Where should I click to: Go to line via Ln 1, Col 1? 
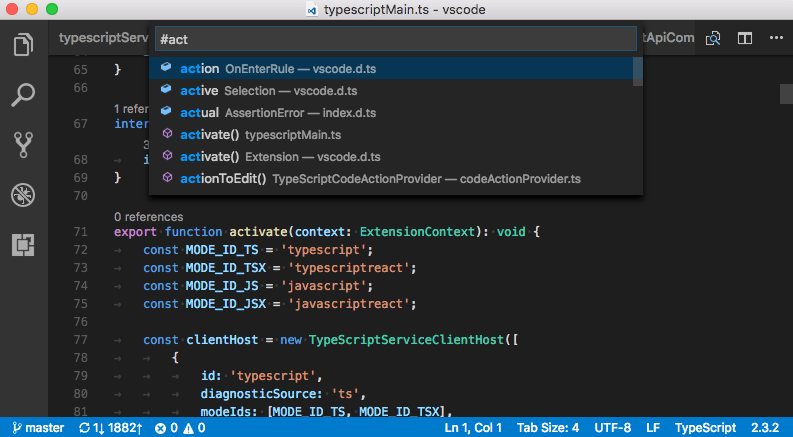[x=473, y=428]
